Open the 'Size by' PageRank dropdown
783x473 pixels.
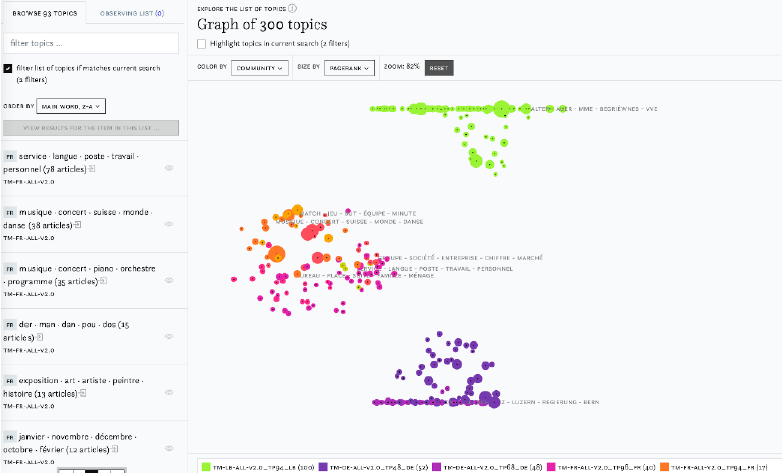click(x=349, y=68)
